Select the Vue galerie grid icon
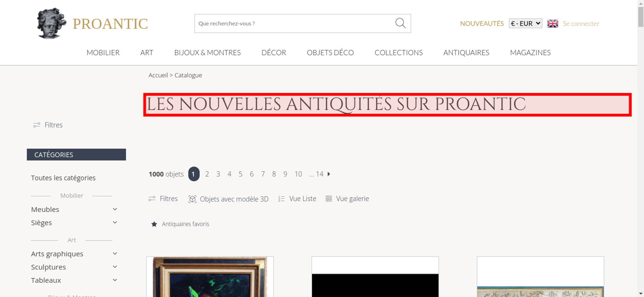The width and height of the screenshot is (644, 297). [328, 199]
